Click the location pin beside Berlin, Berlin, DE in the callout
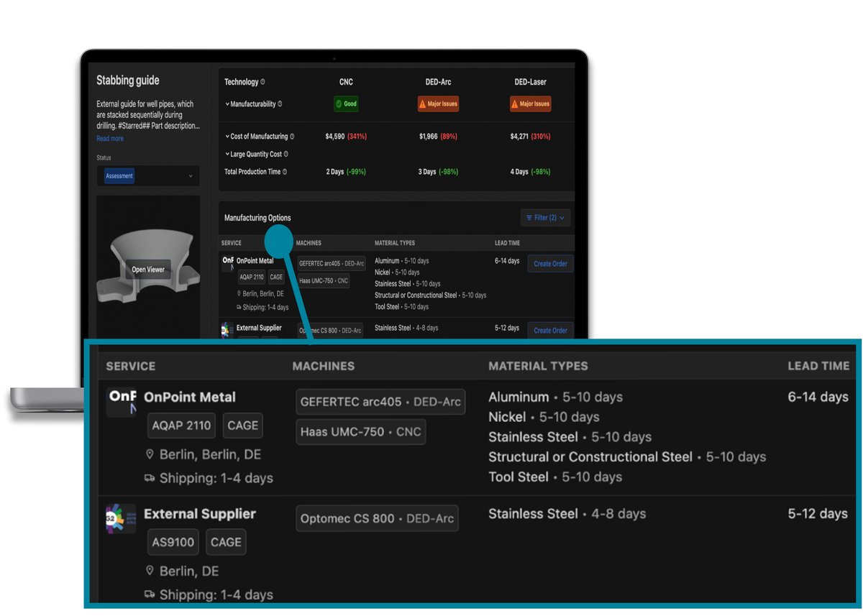Viewport: 863px width, 616px height. 150,455
